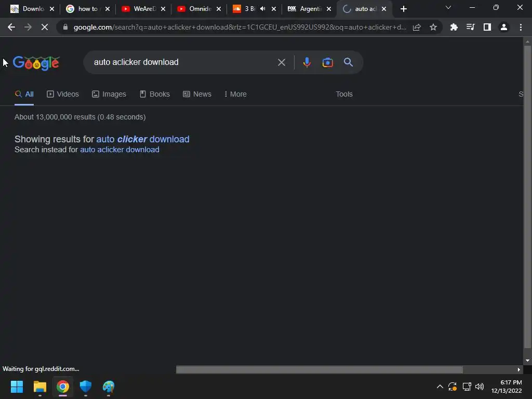Switch to the 'how to' Google tab
Screen dimensions: 532x399
click(83, 9)
